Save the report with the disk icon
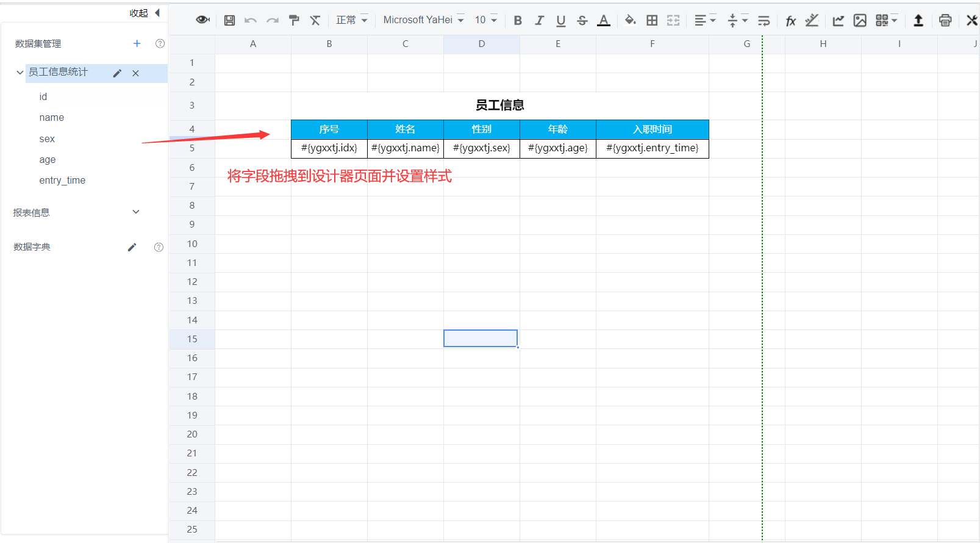 coord(229,20)
